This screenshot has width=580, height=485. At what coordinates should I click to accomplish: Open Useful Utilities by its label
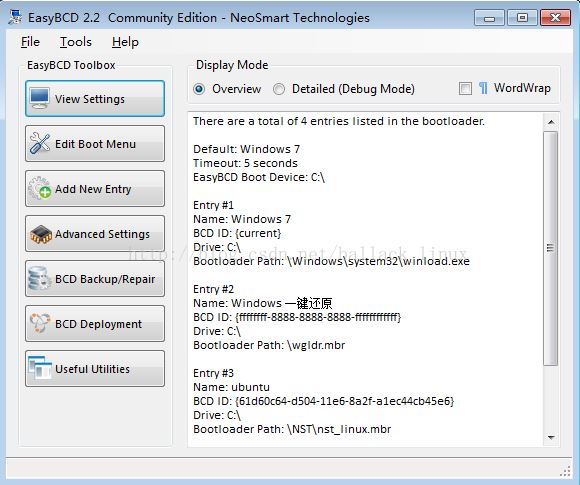click(x=92, y=369)
